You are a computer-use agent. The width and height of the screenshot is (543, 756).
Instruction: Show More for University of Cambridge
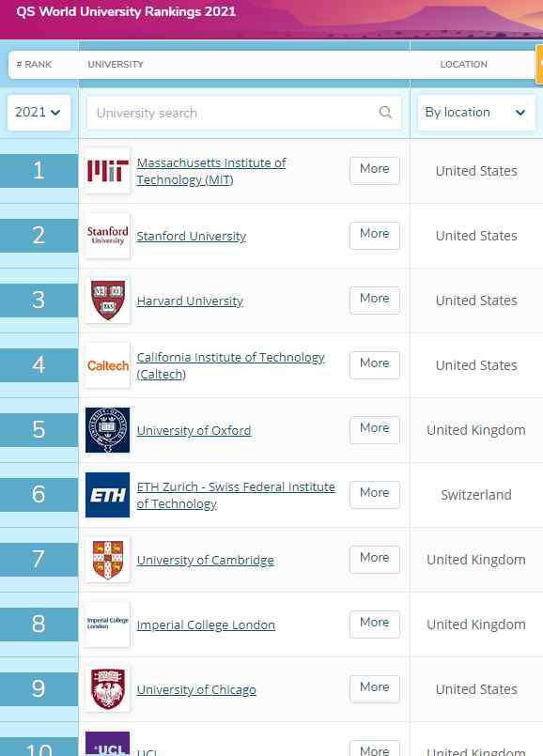point(375,560)
